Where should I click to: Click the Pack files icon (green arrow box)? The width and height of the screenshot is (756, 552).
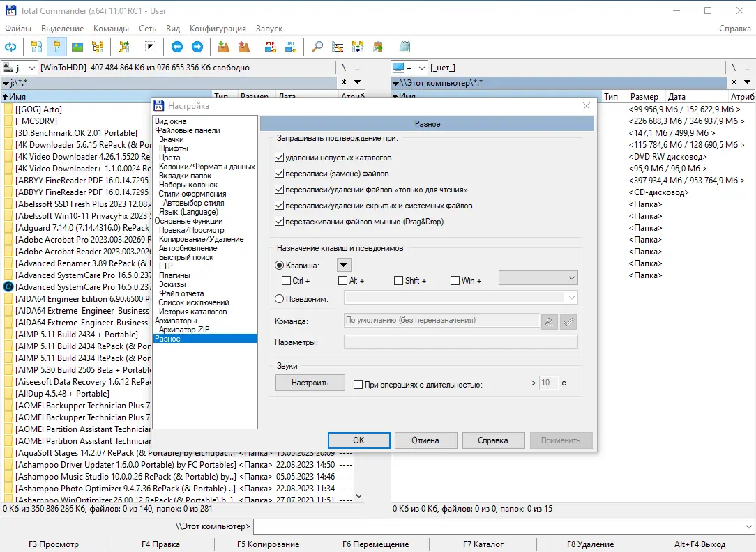pyautogui.click(x=223, y=47)
